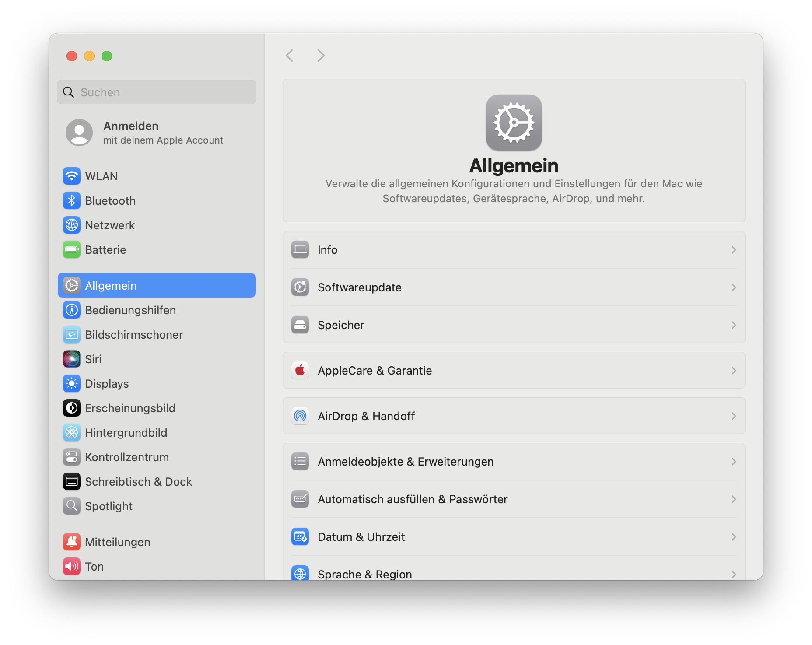Screen dimensions: 812x645
Task: Click the Mitteilungen bell icon
Action: 72,542
